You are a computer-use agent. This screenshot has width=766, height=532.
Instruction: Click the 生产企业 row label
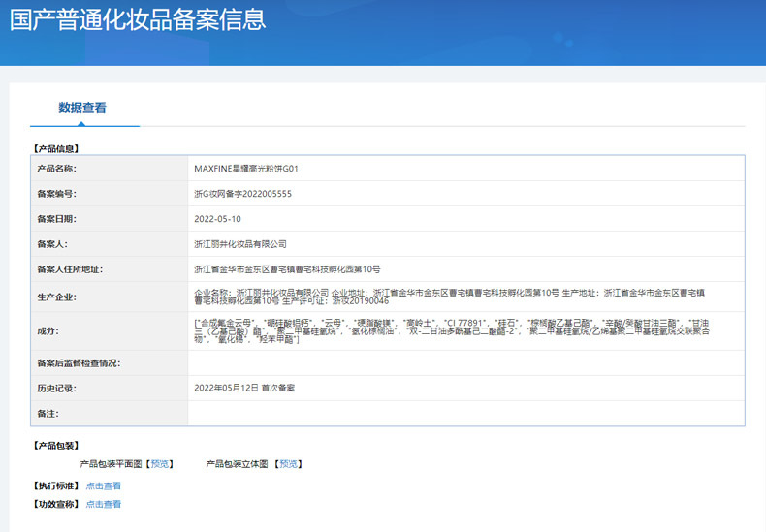56,297
